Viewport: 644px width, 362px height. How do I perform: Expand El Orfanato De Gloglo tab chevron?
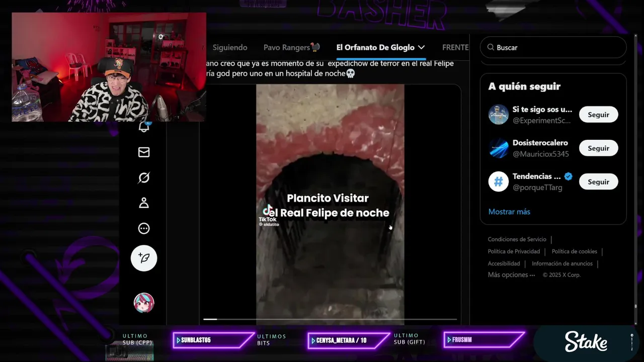(x=422, y=47)
